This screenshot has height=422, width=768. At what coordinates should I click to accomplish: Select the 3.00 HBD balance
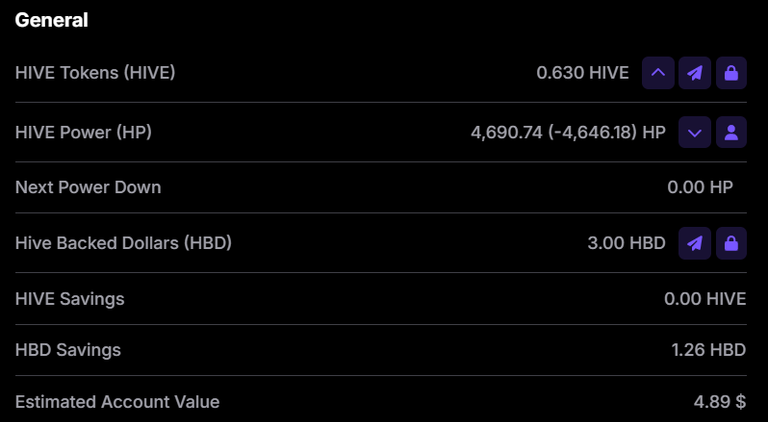[626, 243]
